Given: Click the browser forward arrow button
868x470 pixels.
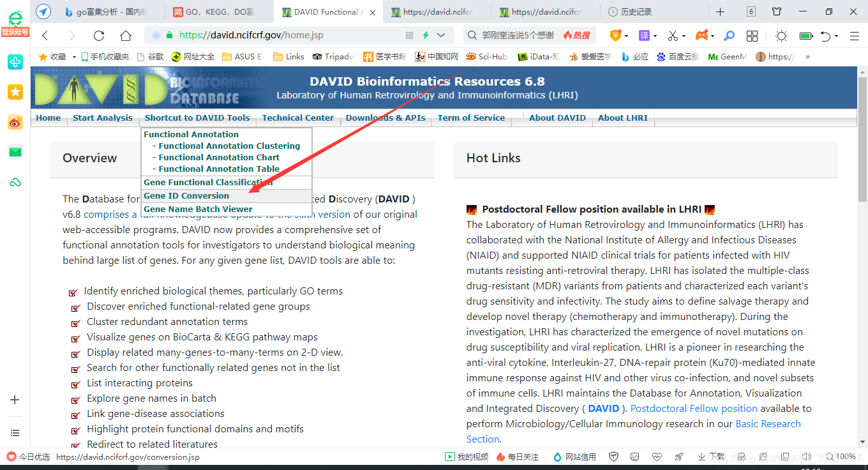Looking at the screenshot, I should pyautogui.click(x=71, y=36).
